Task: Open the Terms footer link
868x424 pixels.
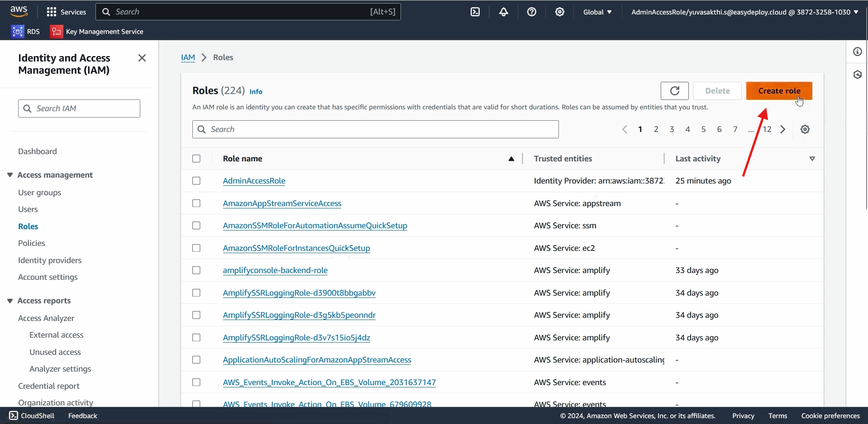Action: click(777, 415)
